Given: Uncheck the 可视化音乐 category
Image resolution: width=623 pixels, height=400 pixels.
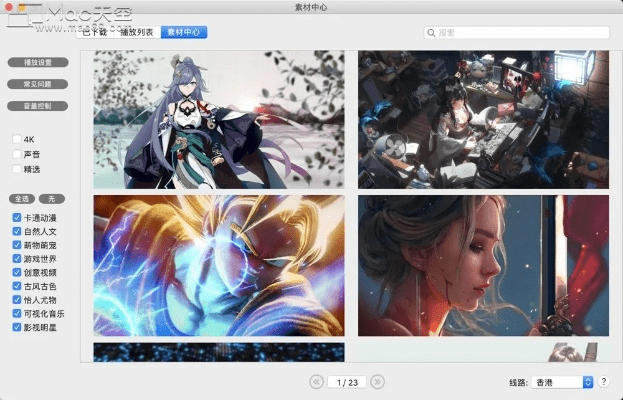Looking at the screenshot, I should click(17, 313).
